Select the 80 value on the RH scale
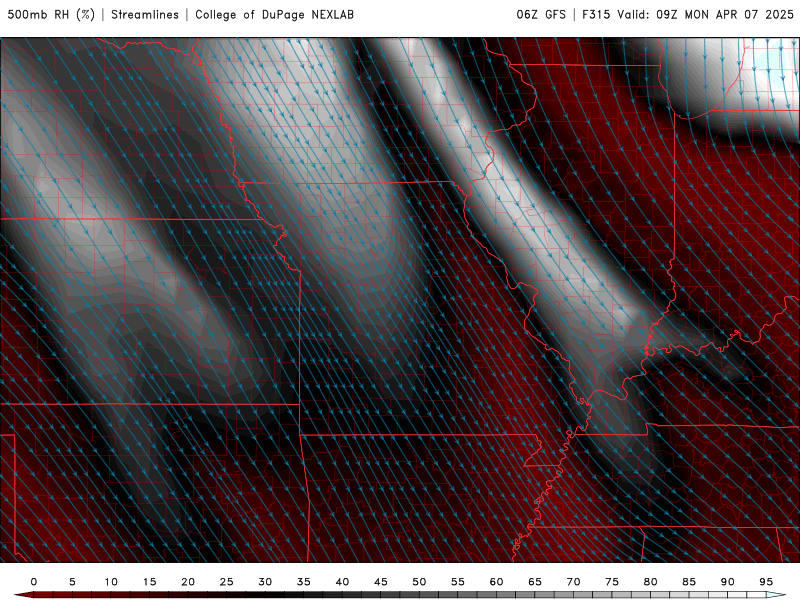Screen dimensions: 800x600 click(650, 582)
